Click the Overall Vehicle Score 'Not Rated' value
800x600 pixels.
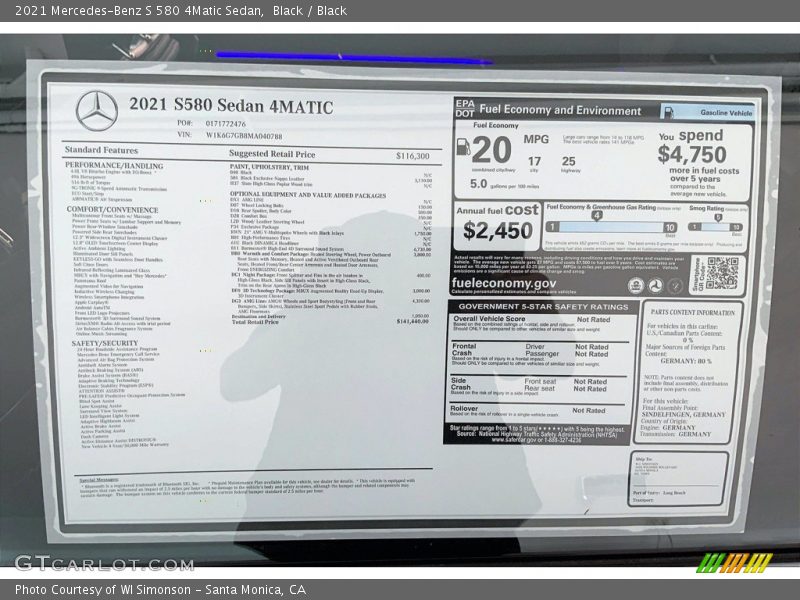pyautogui.click(x=593, y=319)
